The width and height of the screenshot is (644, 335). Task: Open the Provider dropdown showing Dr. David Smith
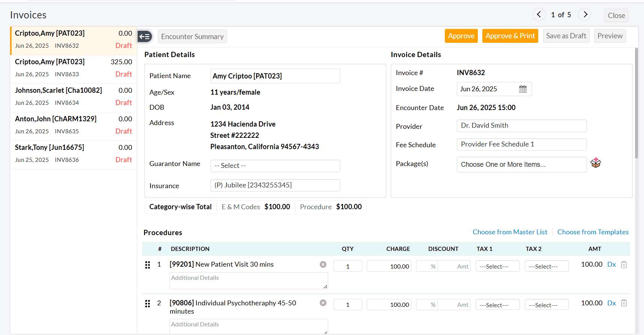coord(522,126)
